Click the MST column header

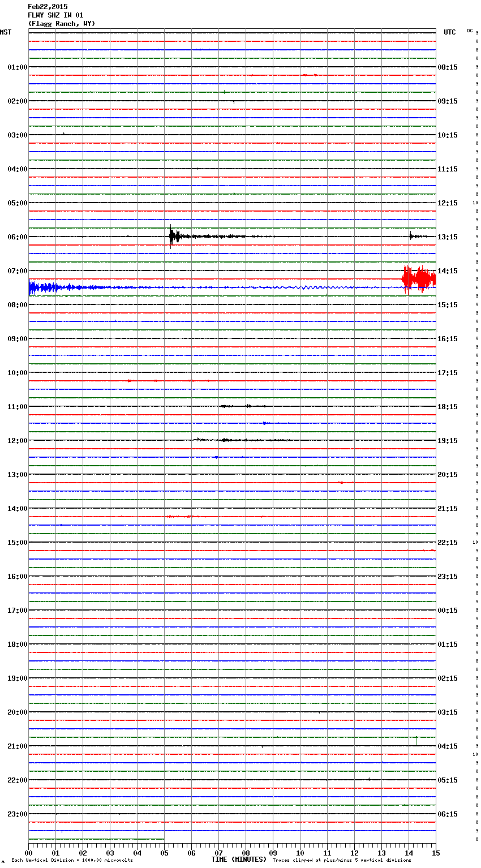click(6, 32)
